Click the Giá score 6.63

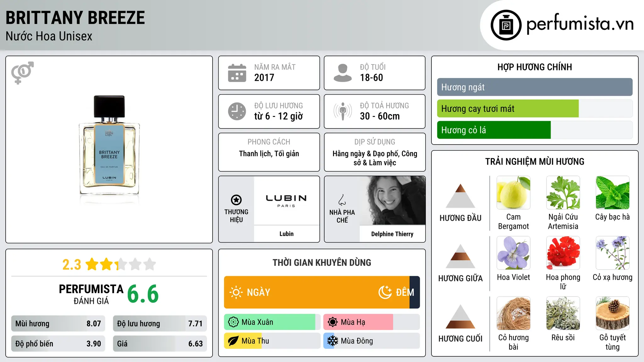pos(195,344)
